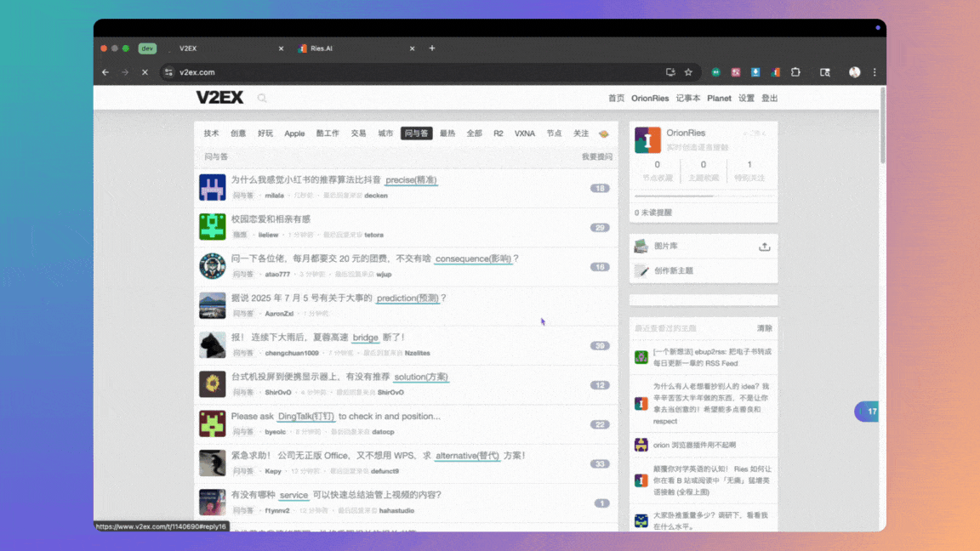Click the search magnifier icon beside V2EX logo

click(x=262, y=98)
